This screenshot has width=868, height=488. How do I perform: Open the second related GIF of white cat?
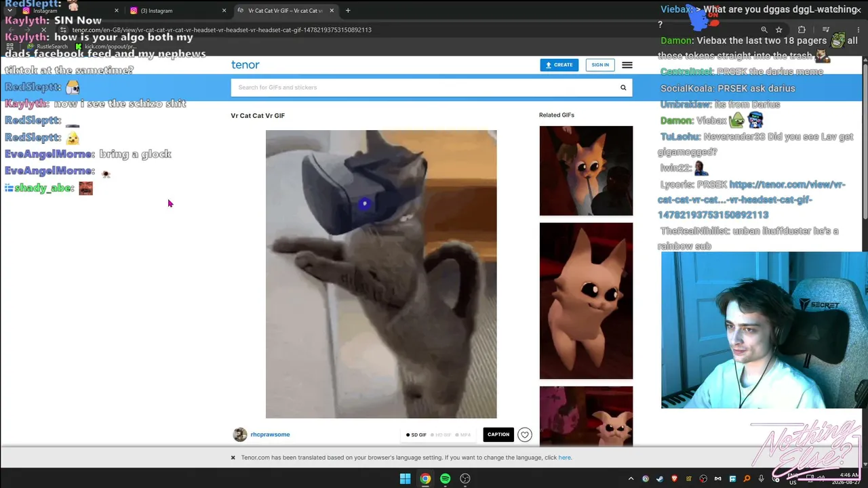586,301
